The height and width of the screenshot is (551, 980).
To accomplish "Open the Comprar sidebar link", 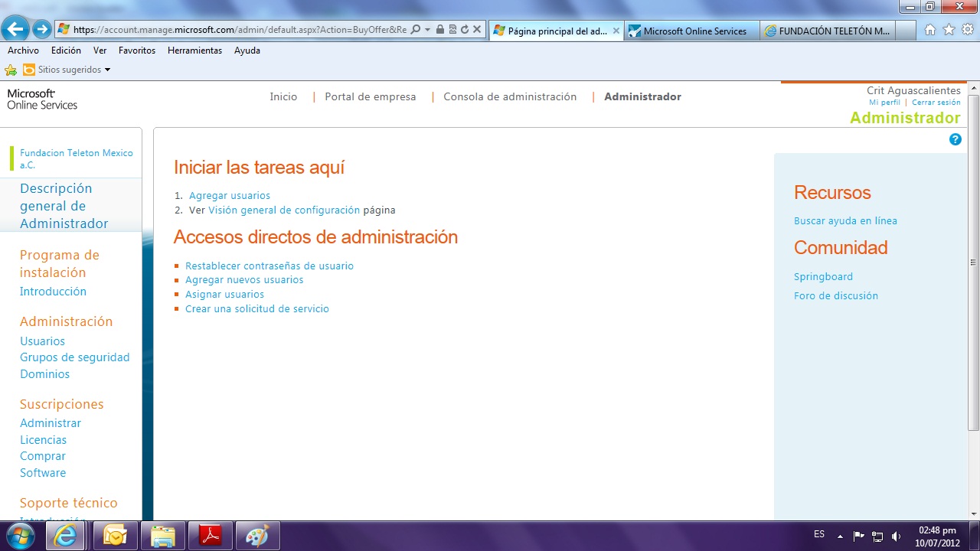I will pos(43,456).
